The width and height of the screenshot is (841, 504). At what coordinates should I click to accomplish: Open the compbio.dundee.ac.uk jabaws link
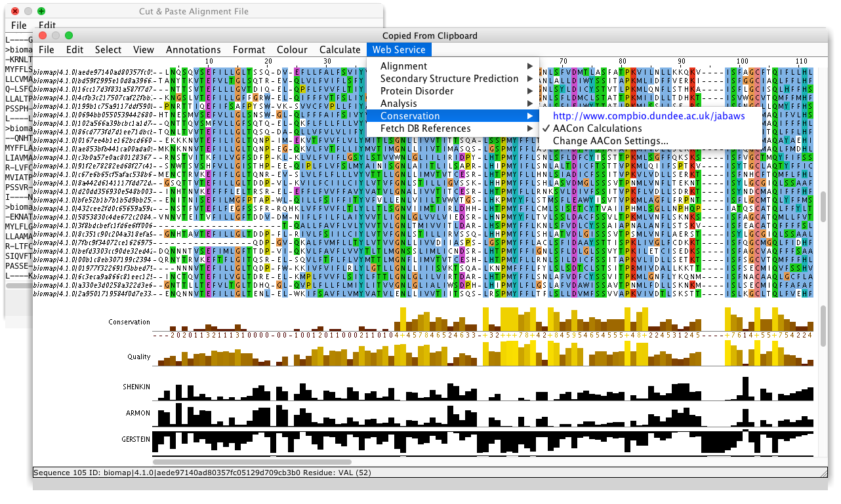[x=648, y=116]
